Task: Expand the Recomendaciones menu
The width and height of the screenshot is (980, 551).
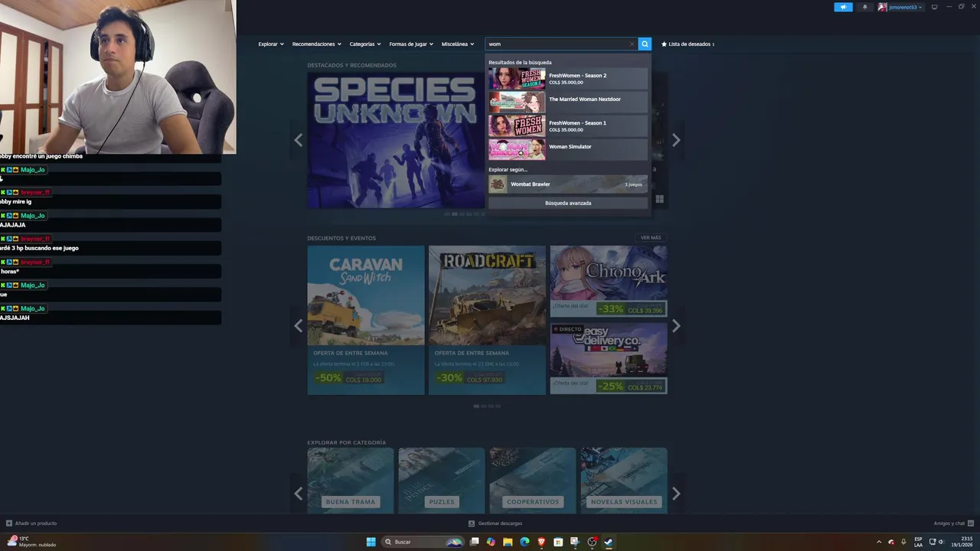Action: click(317, 44)
